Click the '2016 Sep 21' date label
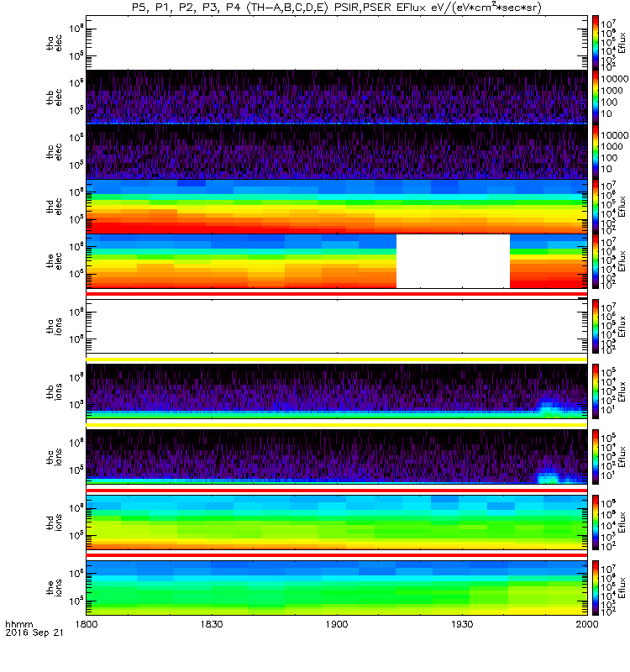Screen dimensions: 630x672 click(x=34, y=633)
